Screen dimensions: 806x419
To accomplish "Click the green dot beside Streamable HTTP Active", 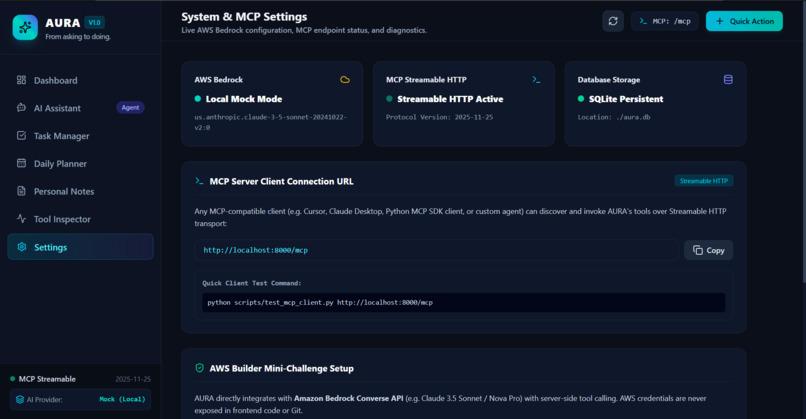I will (389, 99).
